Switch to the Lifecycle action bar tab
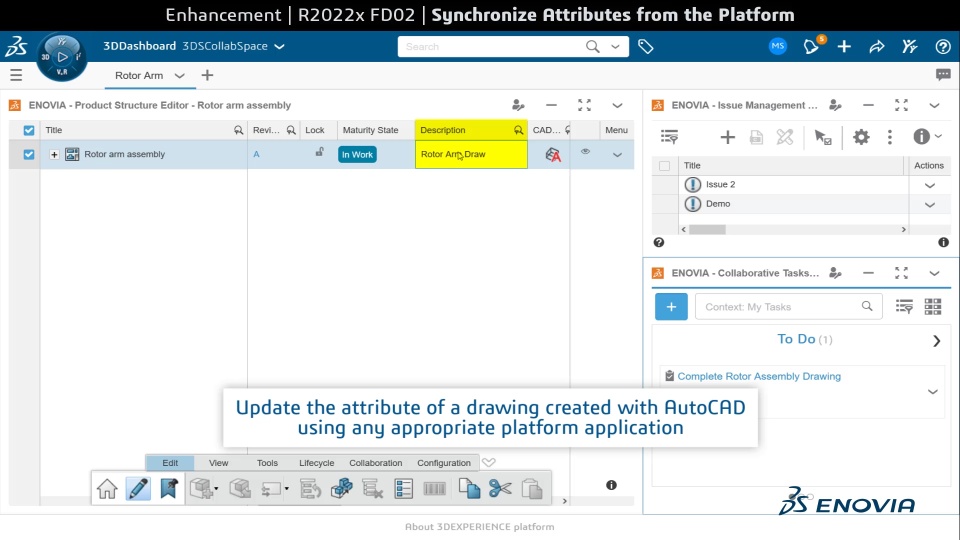The width and height of the screenshot is (960, 540). pyautogui.click(x=317, y=463)
